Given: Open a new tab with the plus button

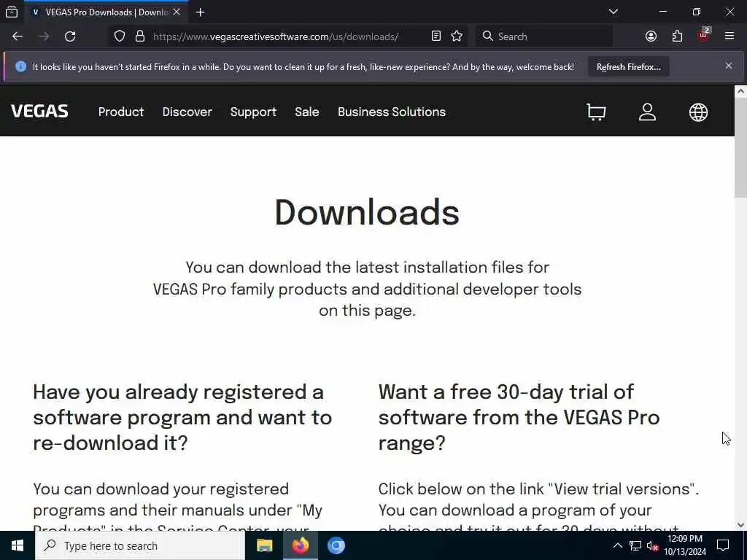Looking at the screenshot, I should (x=200, y=12).
